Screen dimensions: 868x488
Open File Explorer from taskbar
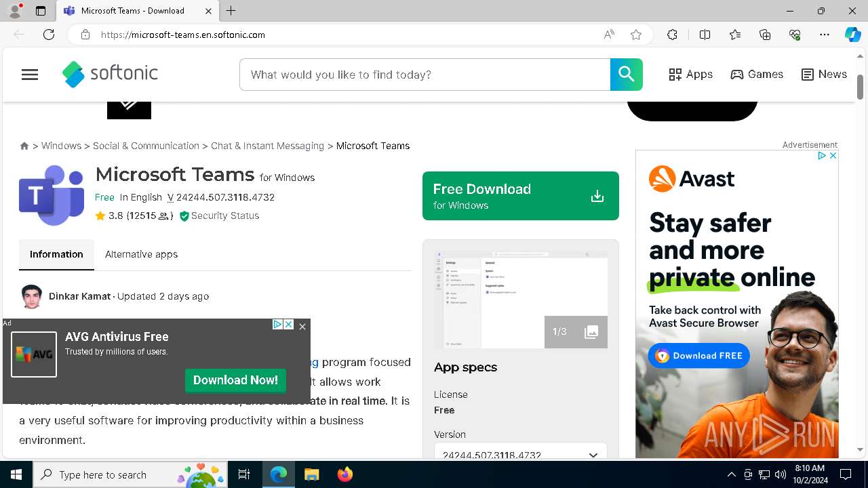tap(311, 474)
